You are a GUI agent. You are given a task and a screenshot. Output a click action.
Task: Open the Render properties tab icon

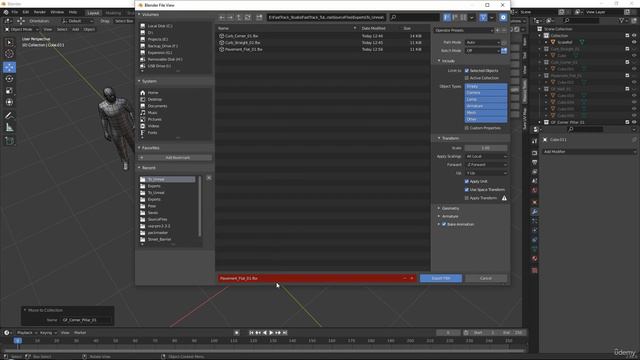pos(534,153)
